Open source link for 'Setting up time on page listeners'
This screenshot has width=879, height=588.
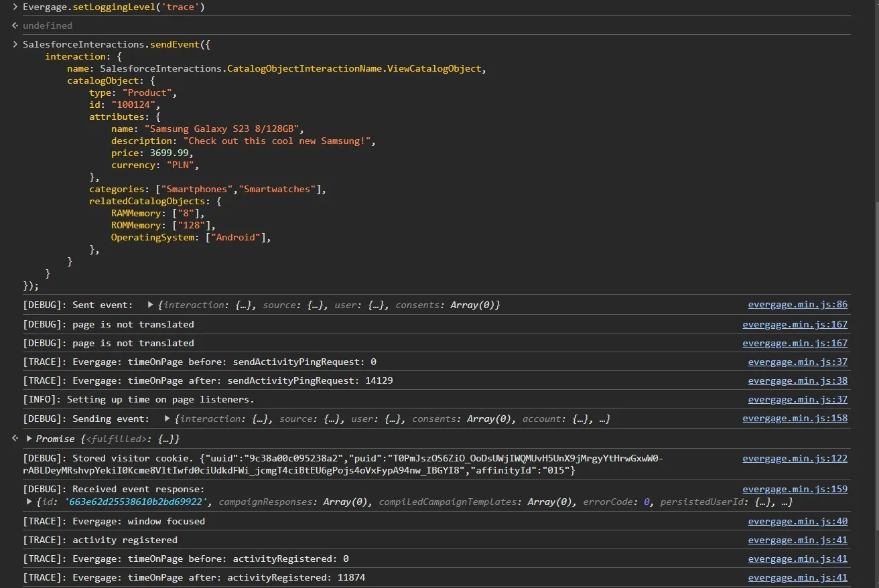[x=797, y=399]
